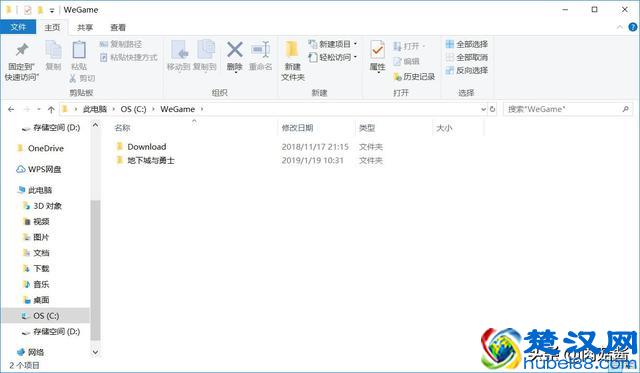Select 视频 (Videos) in navigation pane
The width and height of the screenshot is (640, 373).
[41, 222]
